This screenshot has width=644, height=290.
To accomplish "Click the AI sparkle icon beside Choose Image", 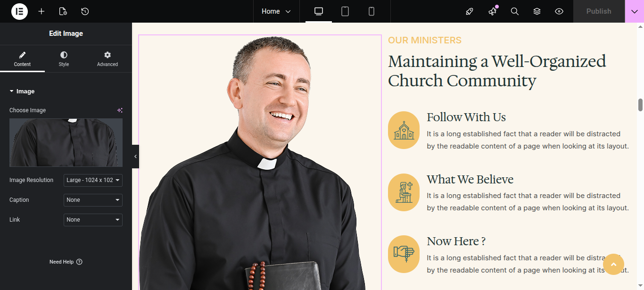I will (x=120, y=110).
